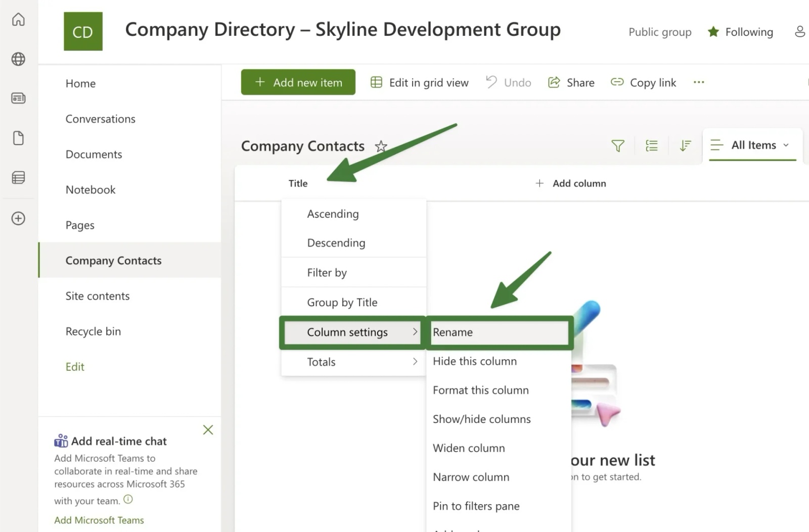Go to Home in site navigation
The width and height of the screenshot is (809, 532).
80,83
